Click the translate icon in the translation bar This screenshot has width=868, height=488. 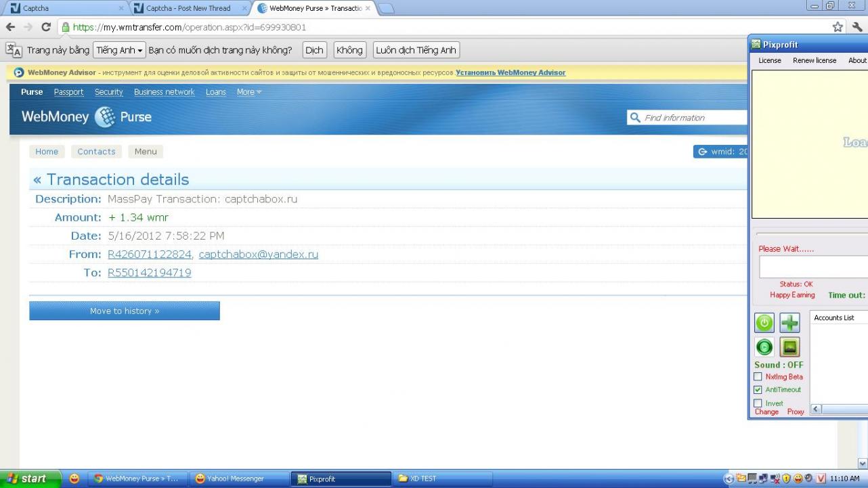14,50
